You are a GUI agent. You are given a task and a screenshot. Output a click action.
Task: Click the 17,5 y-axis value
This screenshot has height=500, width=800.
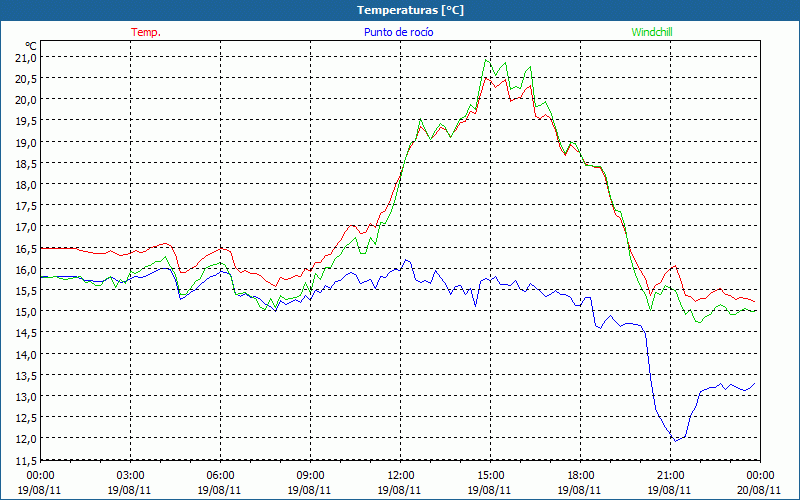point(27,206)
